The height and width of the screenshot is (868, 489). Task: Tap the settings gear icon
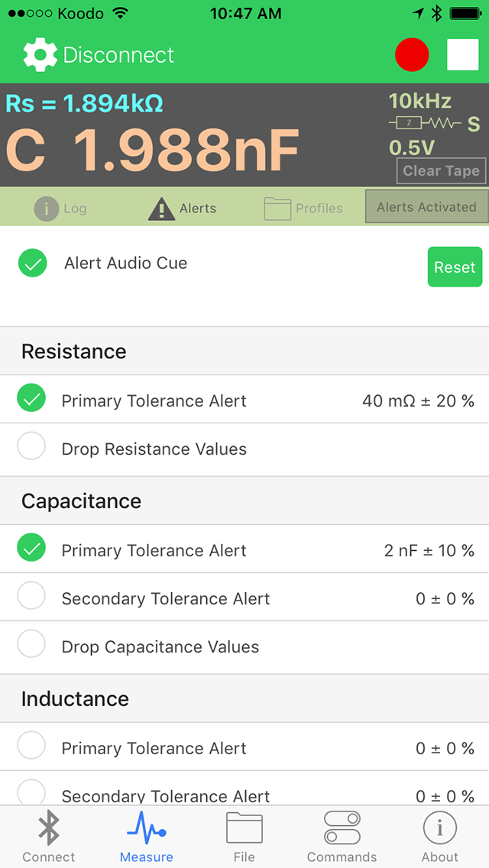40,55
